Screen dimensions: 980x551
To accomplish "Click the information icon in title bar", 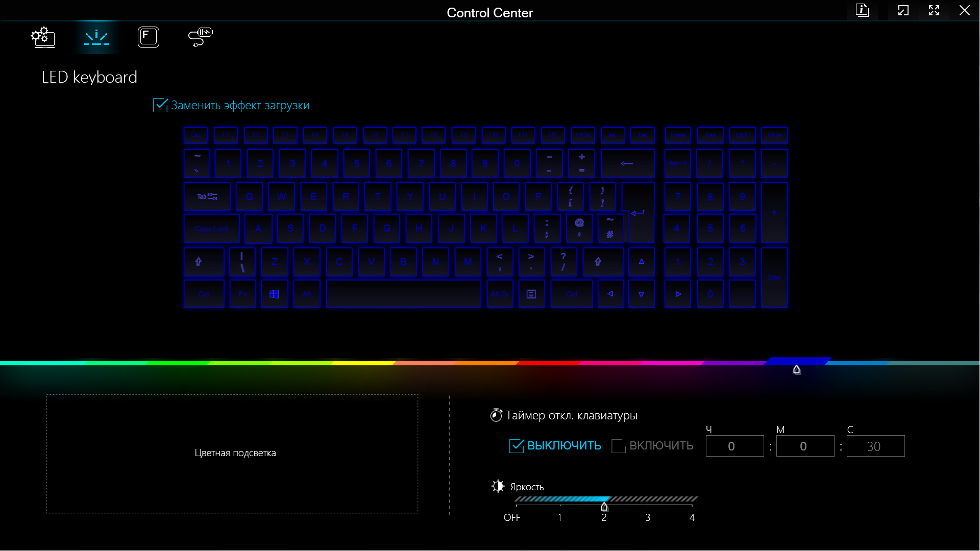I will click(863, 10).
